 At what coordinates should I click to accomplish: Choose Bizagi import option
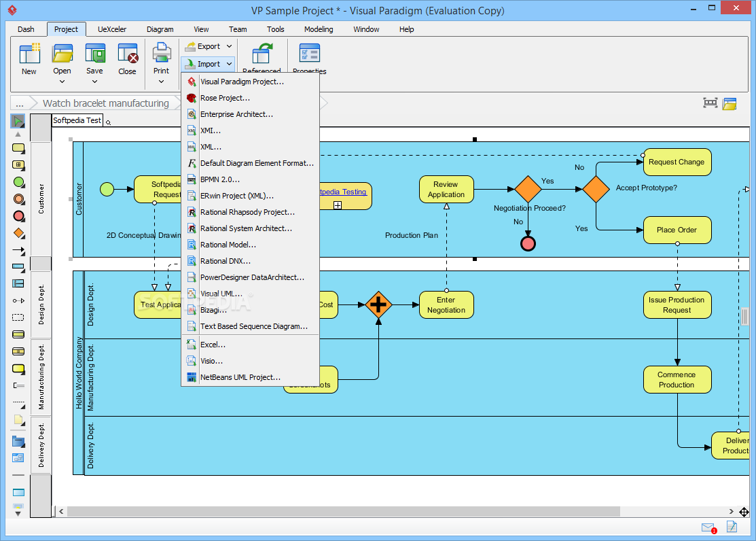(250, 310)
